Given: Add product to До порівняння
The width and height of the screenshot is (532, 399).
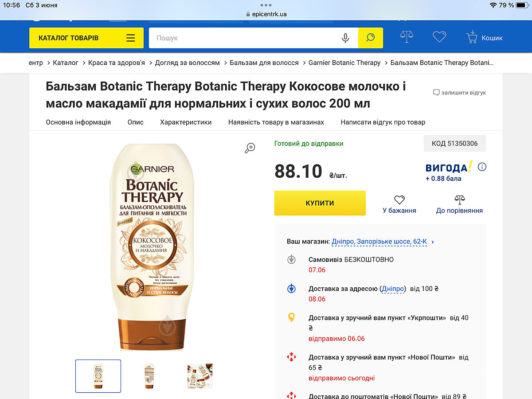Looking at the screenshot, I should 459,205.
